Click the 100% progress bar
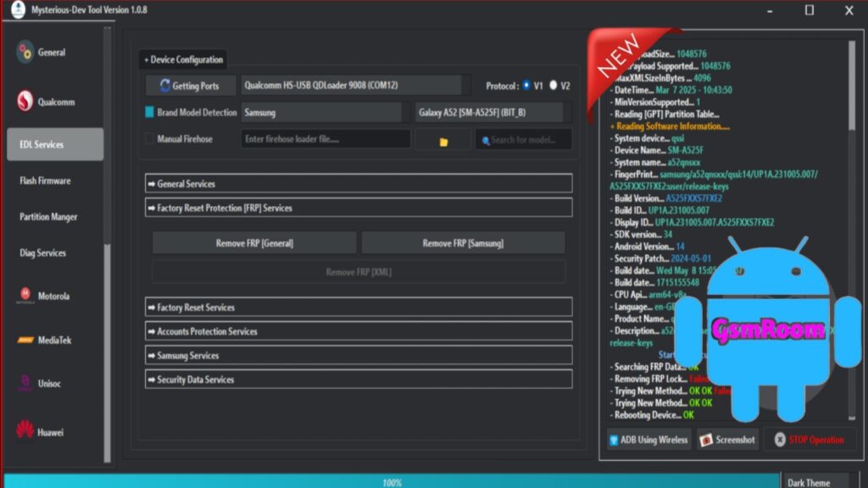868x488 pixels. (x=391, y=481)
